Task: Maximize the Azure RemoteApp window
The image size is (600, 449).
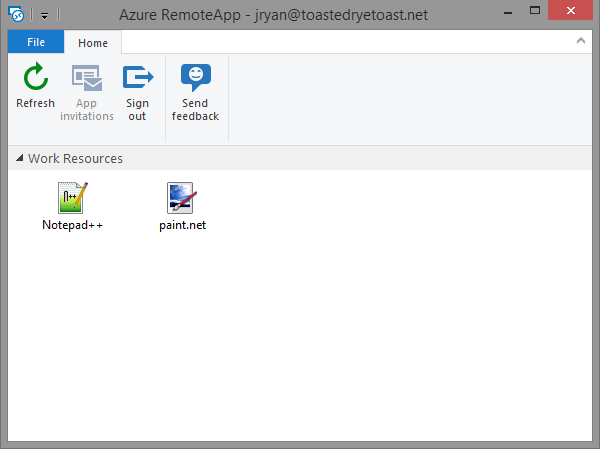Action: (535, 11)
